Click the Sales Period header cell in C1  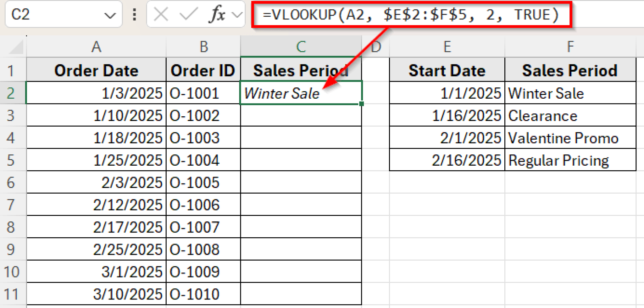(x=301, y=70)
